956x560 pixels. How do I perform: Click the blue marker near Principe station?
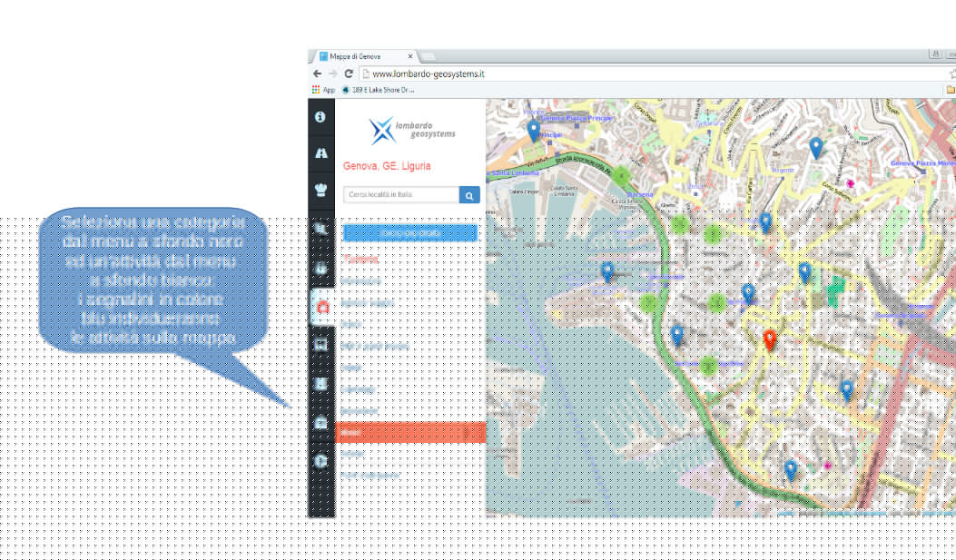click(533, 131)
